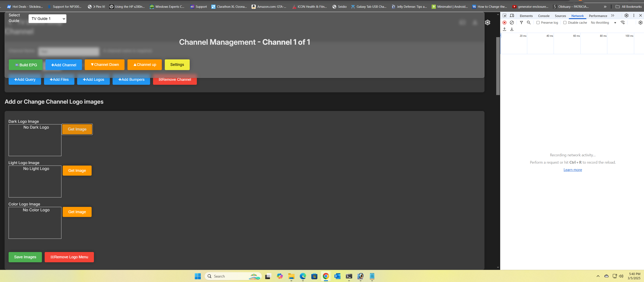
Task: Check the Disable cache checkbox
Action: [565, 22]
